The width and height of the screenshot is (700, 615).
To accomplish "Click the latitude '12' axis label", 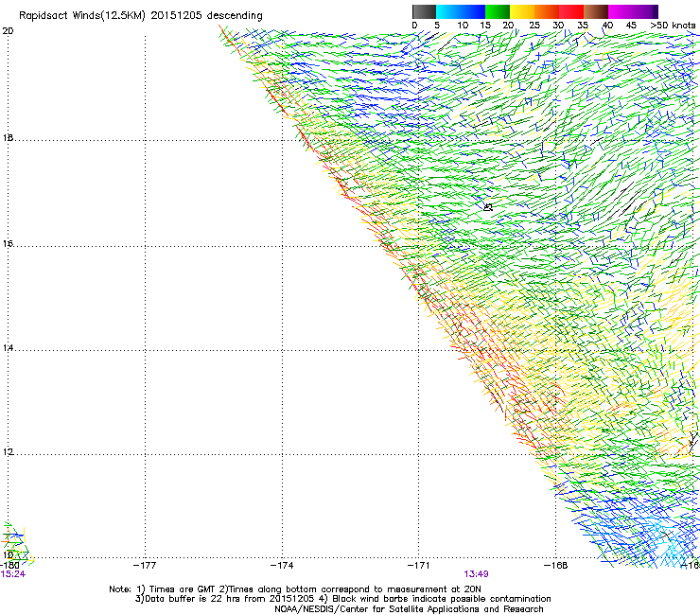I will pos(8,452).
